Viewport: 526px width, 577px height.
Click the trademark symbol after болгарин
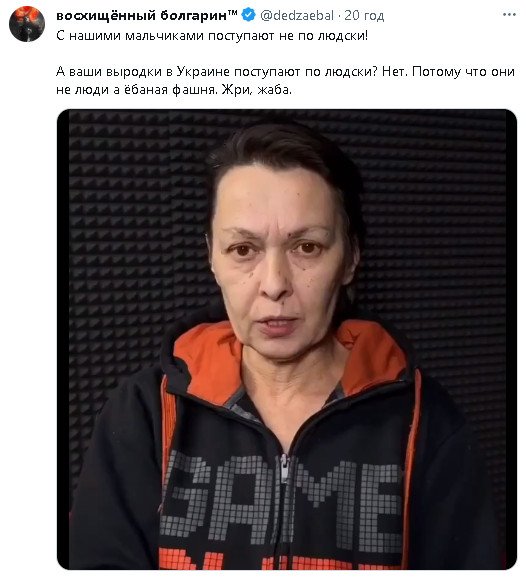coord(233,14)
